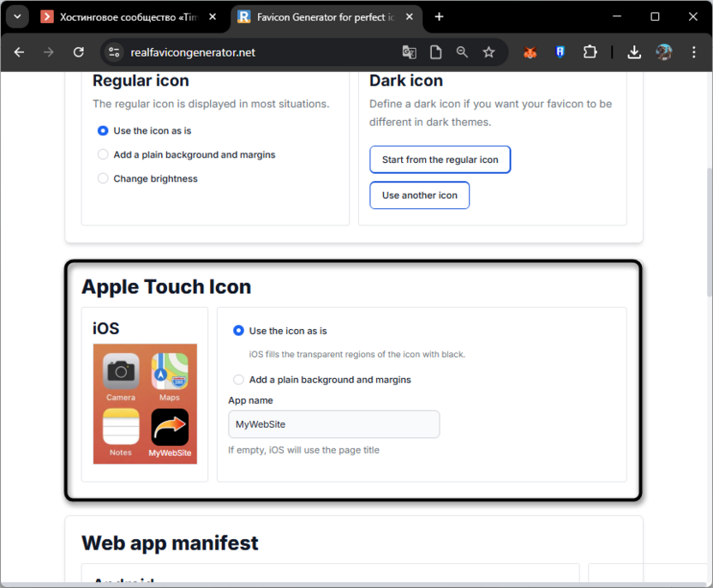Click 'Start from the regular icon' button
The image size is (713, 588).
(440, 159)
